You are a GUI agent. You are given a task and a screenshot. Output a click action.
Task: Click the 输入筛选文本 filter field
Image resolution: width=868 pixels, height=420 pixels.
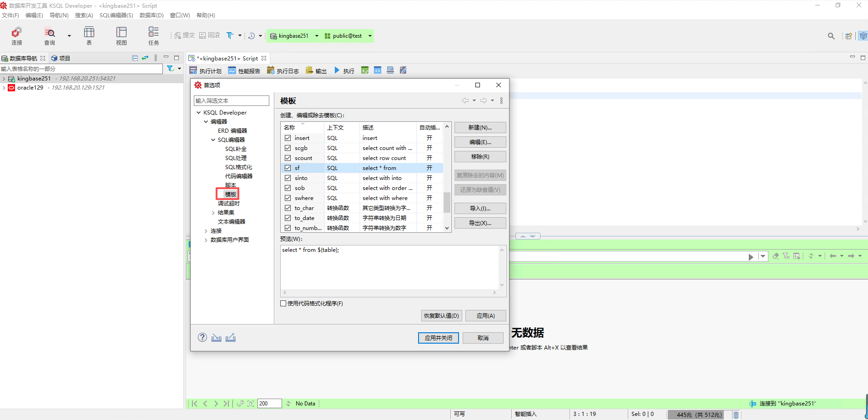(x=232, y=101)
